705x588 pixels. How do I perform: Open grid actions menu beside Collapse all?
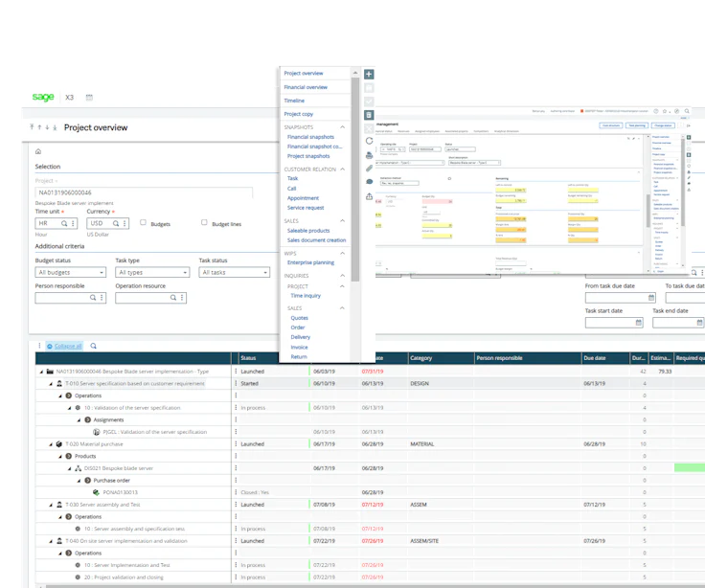[39, 346]
